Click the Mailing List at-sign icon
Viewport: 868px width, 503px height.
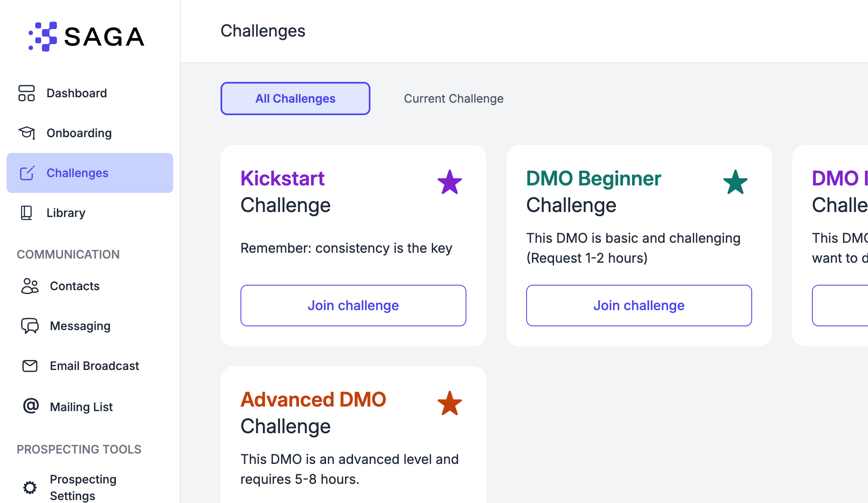[x=31, y=406]
